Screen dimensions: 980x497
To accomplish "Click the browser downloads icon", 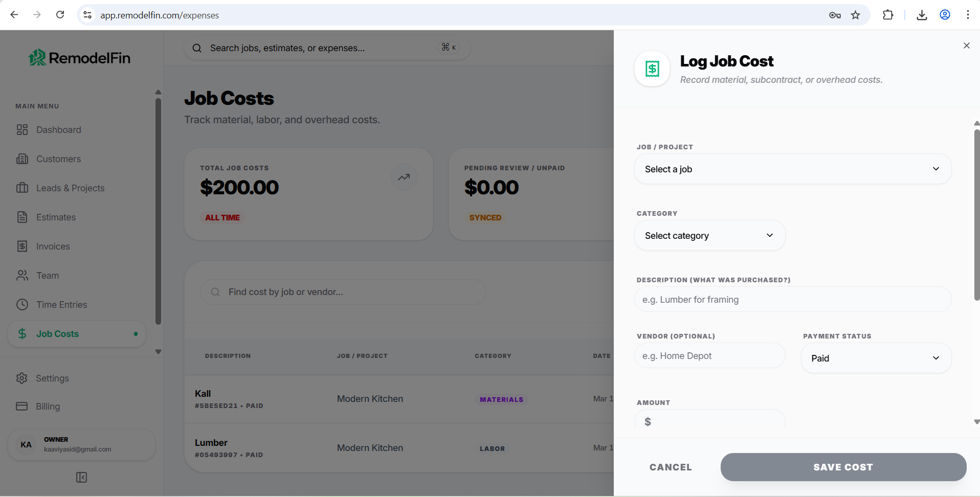I will (x=922, y=15).
